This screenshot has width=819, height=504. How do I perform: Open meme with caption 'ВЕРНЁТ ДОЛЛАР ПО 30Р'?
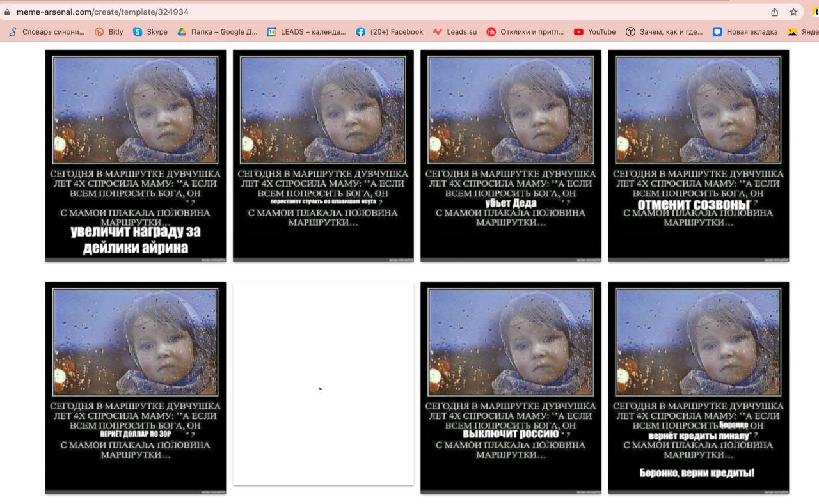(x=136, y=388)
